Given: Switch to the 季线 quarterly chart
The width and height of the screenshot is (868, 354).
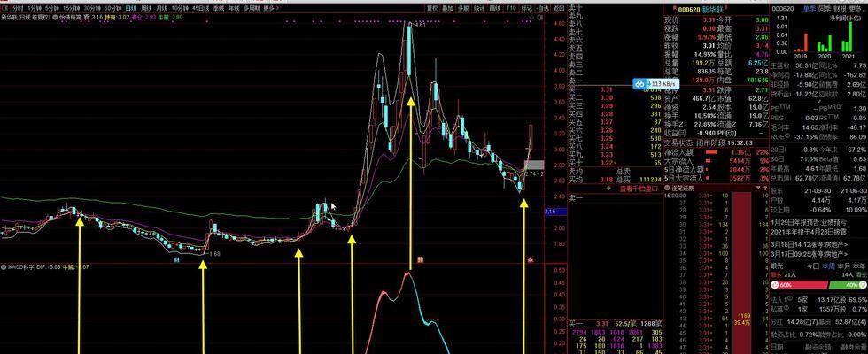Looking at the screenshot, I should (220, 8).
